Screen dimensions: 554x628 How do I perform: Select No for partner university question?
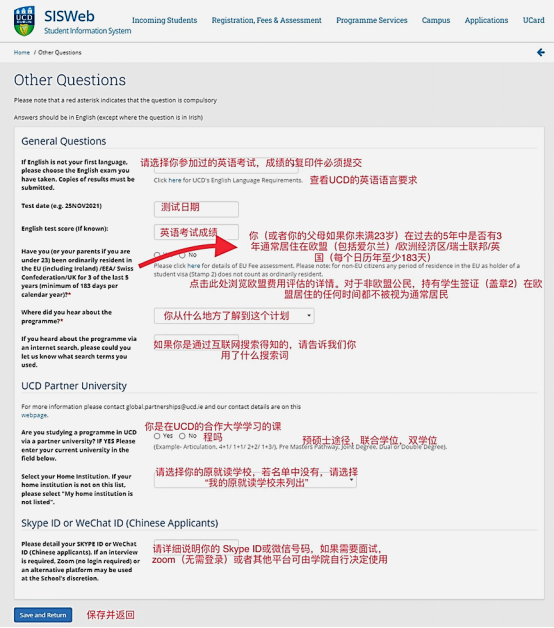coord(182,436)
